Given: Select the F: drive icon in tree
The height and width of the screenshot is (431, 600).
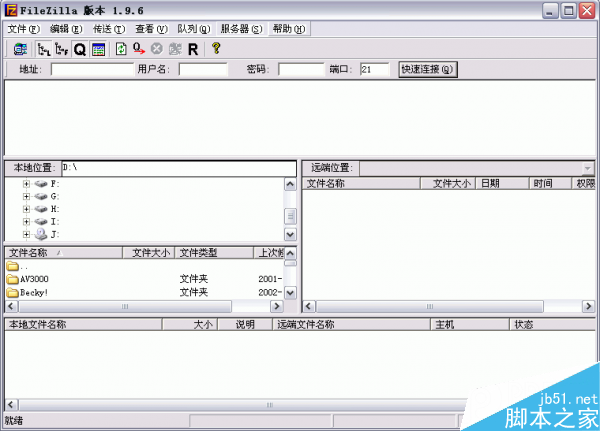Looking at the screenshot, I should tap(41, 184).
